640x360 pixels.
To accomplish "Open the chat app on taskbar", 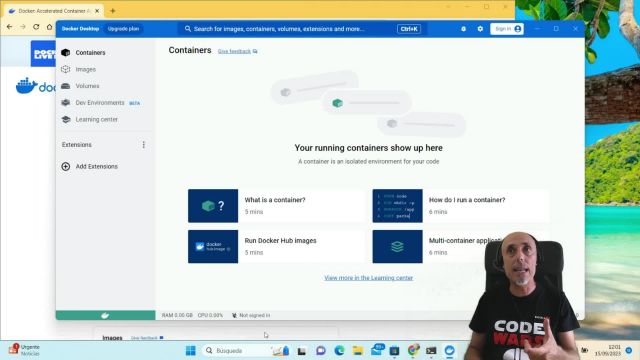I will click(321, 351).
